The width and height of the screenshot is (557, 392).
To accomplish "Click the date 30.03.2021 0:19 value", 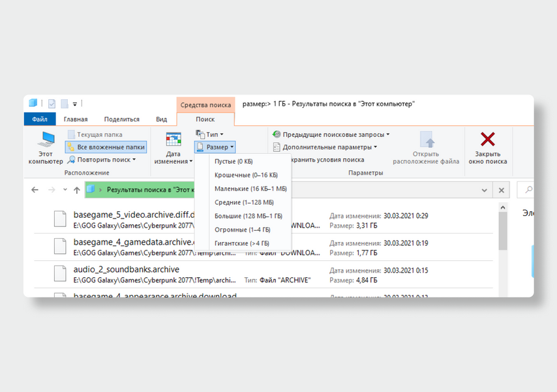I will (406, 243).
